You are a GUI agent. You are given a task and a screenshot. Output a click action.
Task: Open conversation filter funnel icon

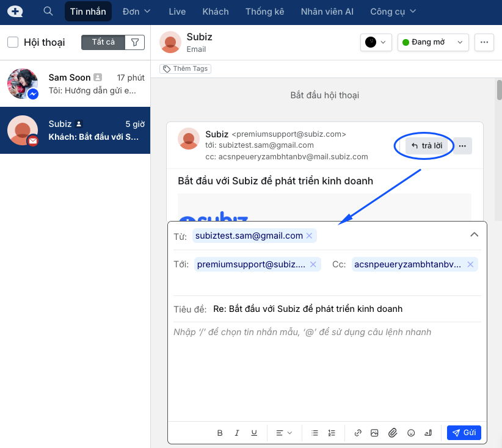(x=135, y=42)
